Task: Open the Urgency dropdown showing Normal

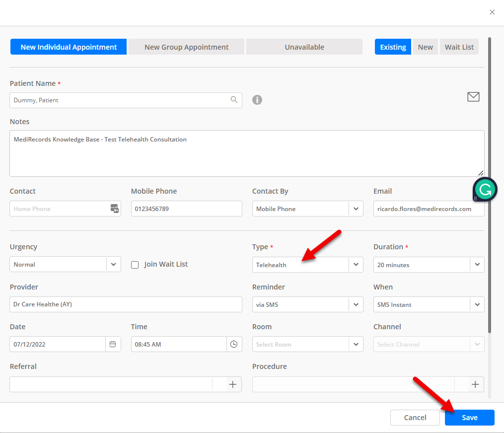Action: point(65,264)
